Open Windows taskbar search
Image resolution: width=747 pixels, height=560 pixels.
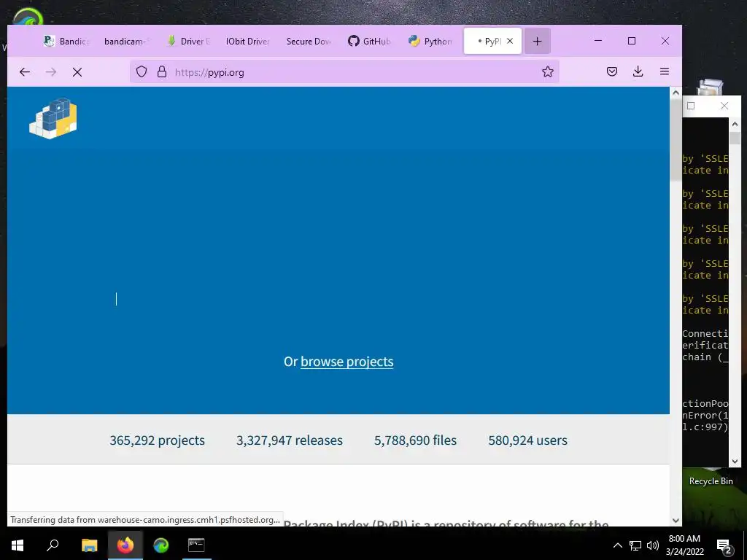click(53, 545)
